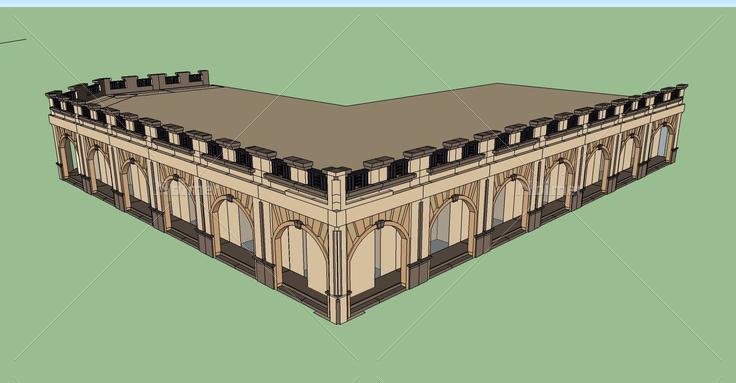Click the dark plinth base under the front corner pillar
The width and height of the screenshot is (736, 383).
point(338,309)
